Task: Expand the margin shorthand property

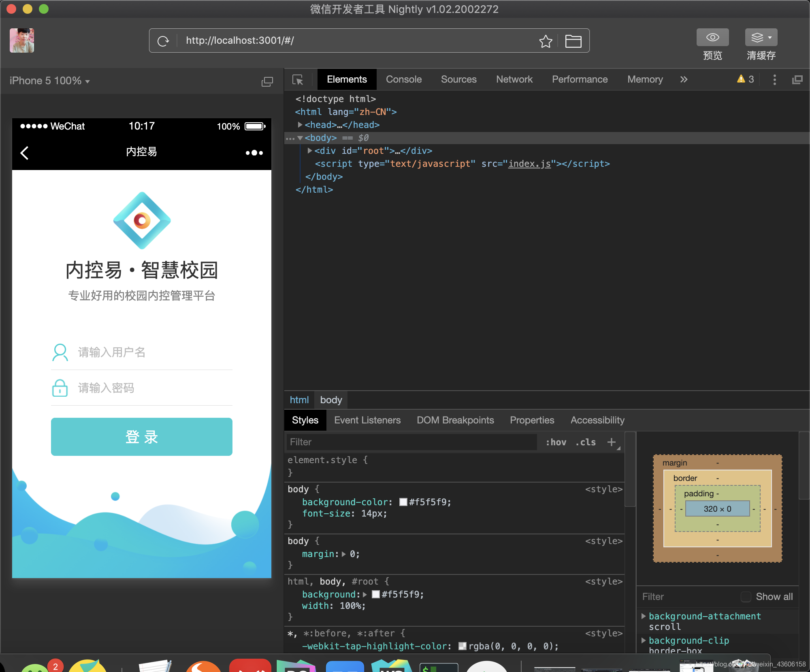Action: coord(344,554)
